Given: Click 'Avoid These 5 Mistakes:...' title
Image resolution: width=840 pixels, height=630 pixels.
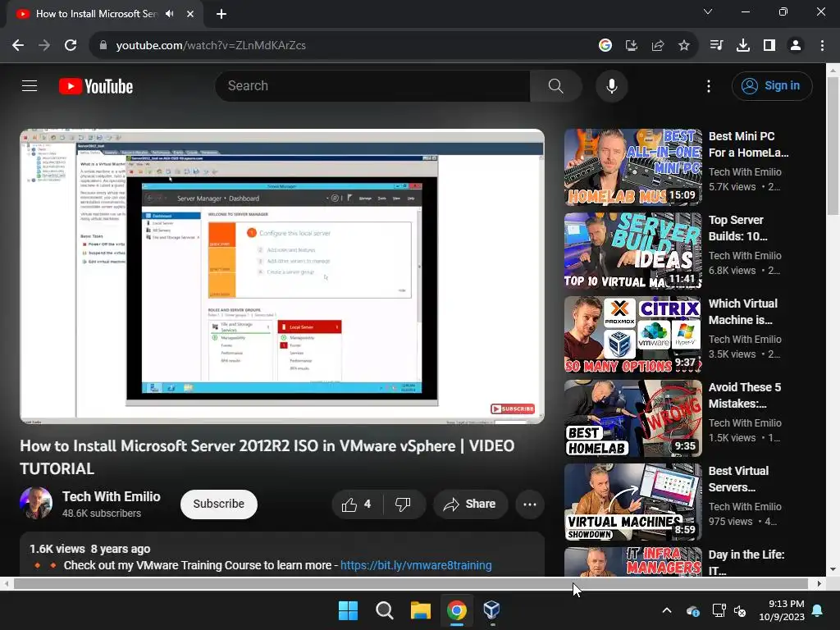Looking at the screenshot, I should (745, 395).
